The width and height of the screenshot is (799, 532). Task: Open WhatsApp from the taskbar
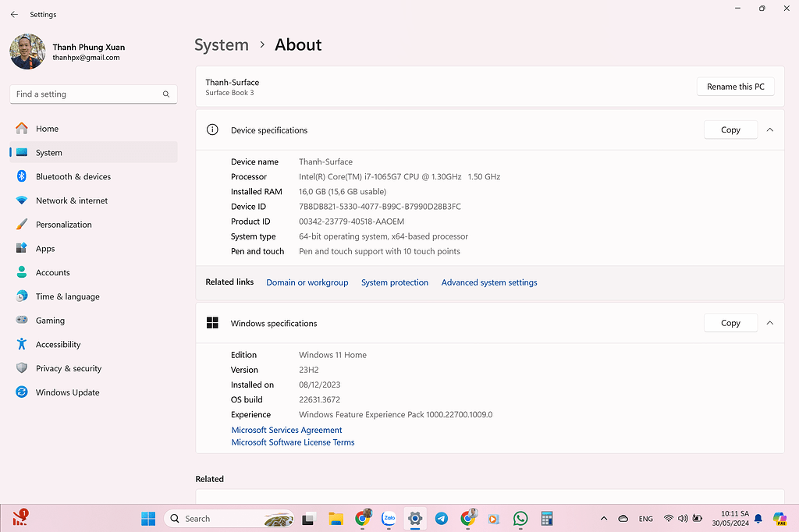pyautogui.click(x=520, y=519)
